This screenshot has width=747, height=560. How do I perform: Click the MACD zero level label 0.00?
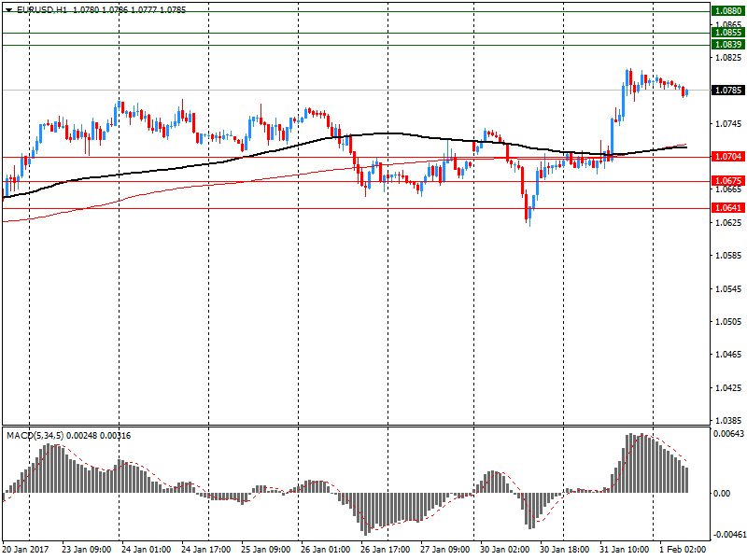tap(722, 494)
